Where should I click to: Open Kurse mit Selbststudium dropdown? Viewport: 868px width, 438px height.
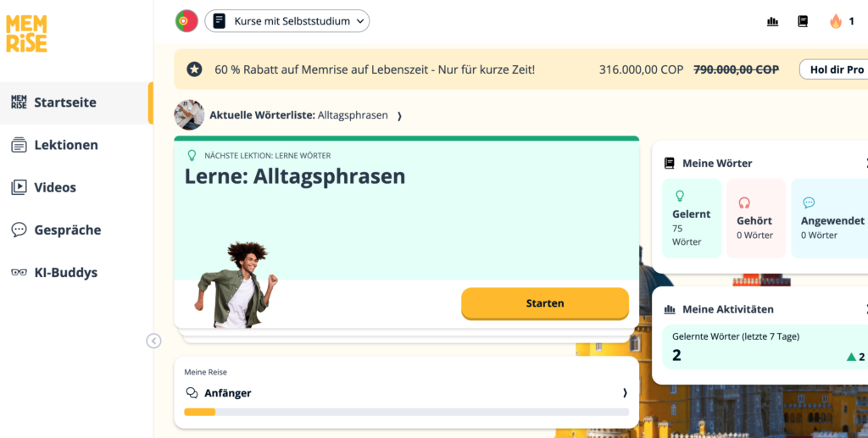pyautogui.click(x=287, y=21)
